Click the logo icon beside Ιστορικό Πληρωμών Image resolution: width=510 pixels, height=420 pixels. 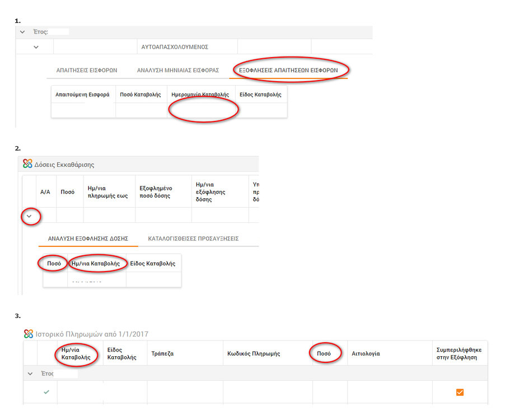pyautogui.click(x=29, y=334)
